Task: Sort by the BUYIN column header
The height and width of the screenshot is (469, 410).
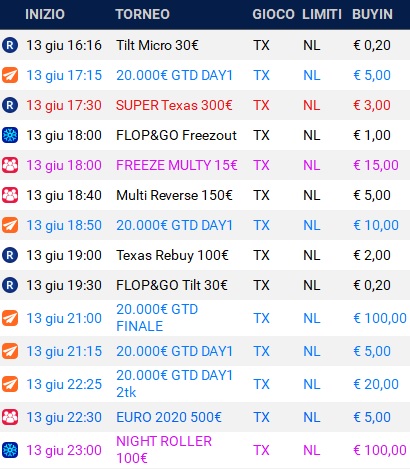Action: point(372,14)
